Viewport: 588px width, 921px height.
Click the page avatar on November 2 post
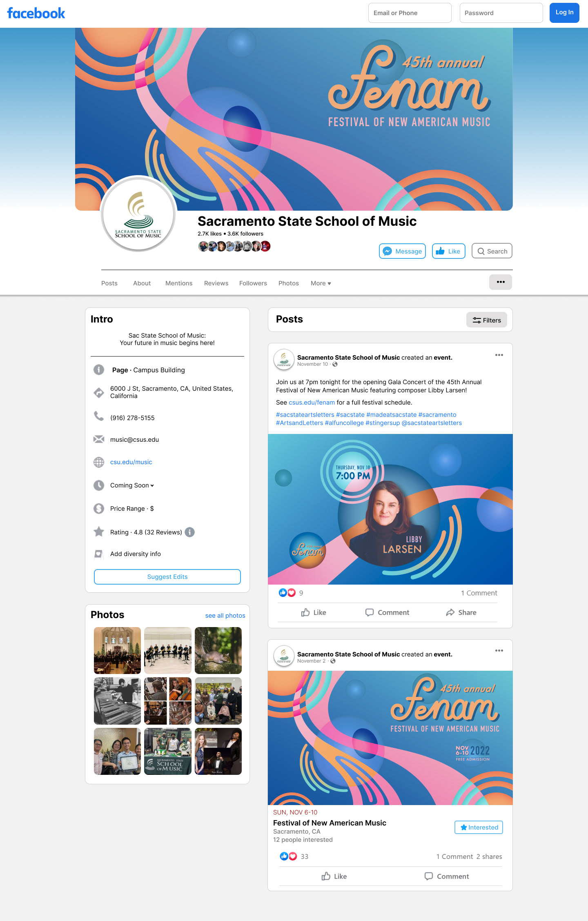(284, 656)
